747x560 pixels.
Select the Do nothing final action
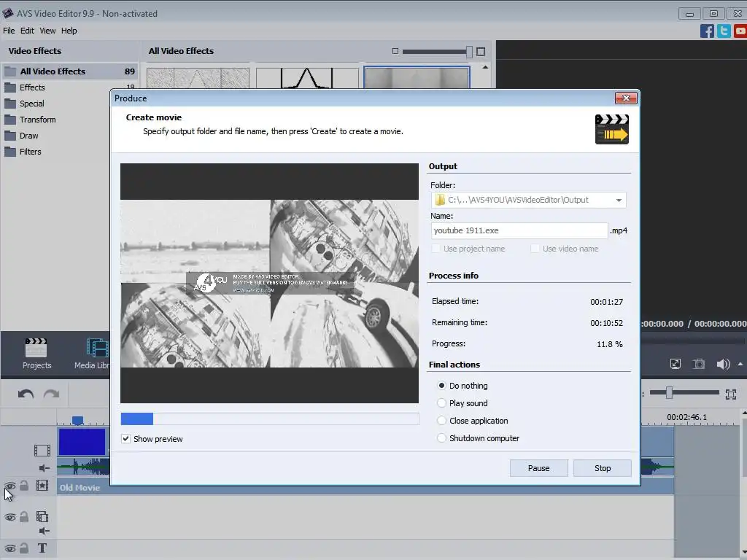441,385
